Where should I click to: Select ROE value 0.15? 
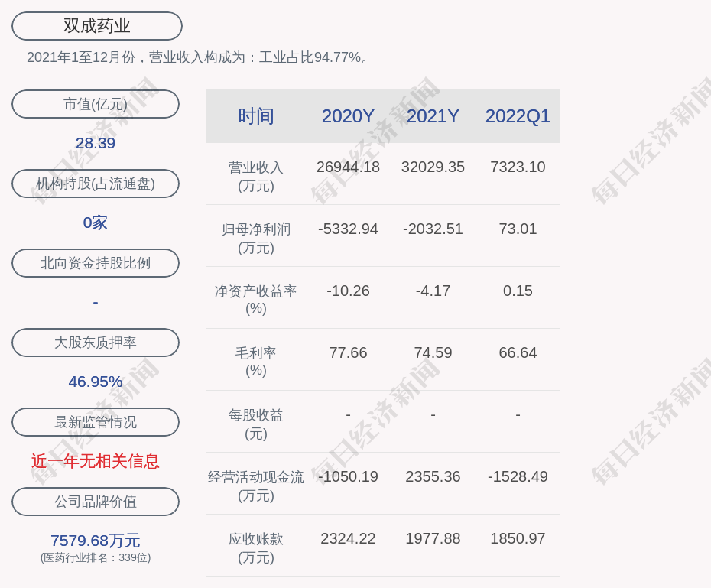click(x=518, y=291)
